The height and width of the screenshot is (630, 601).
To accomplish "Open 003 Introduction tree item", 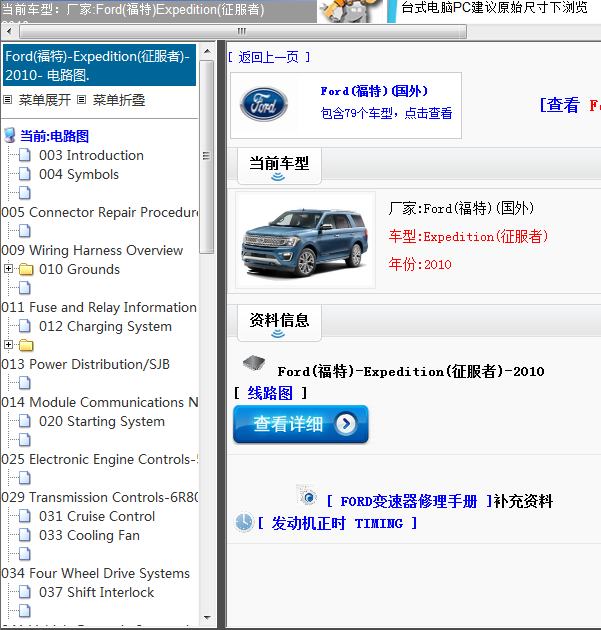I will [x=91, y=155].
